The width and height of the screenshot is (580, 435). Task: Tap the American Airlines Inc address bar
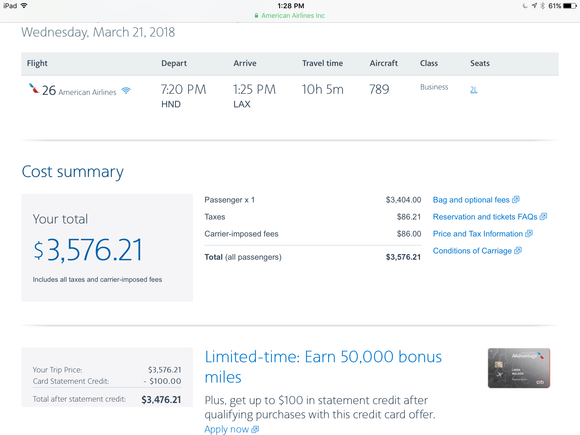click(x=290, y=16)
